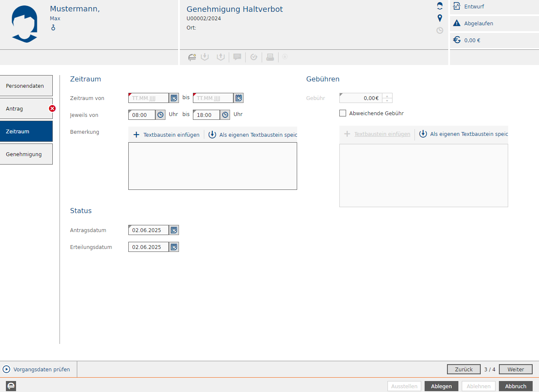Open calendar picker for Erteilungsdatum
This screenshot has height=392, width=539.
[x=174, y=247]
